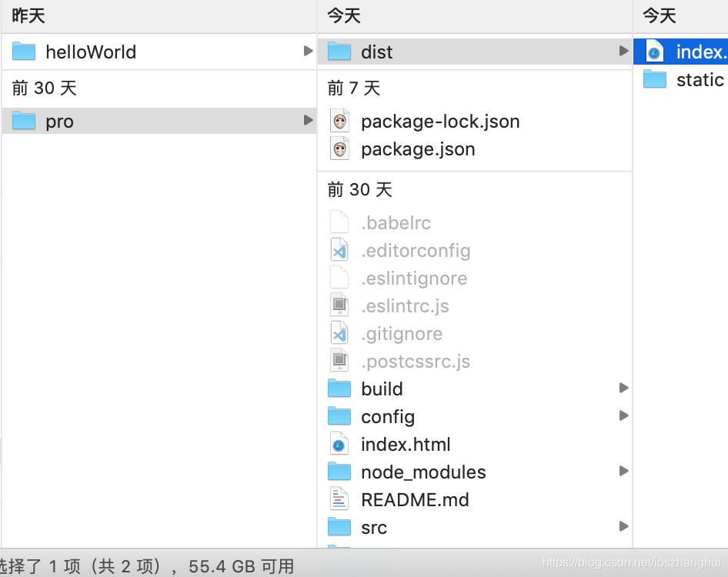Select index.html name in pro column
This screenshot has height=577, width=728.
pos(406,445)
